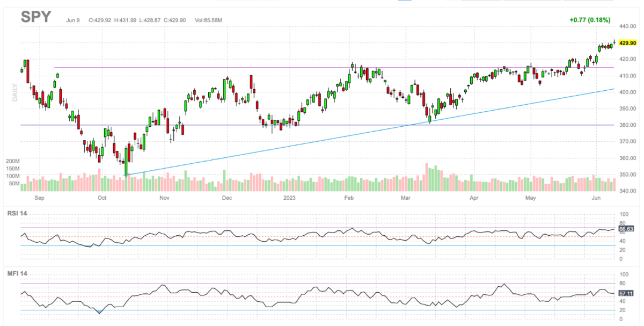644x326 pixels.
Task: Click the 66.63 RSI value tag
Action: [626, 229]
